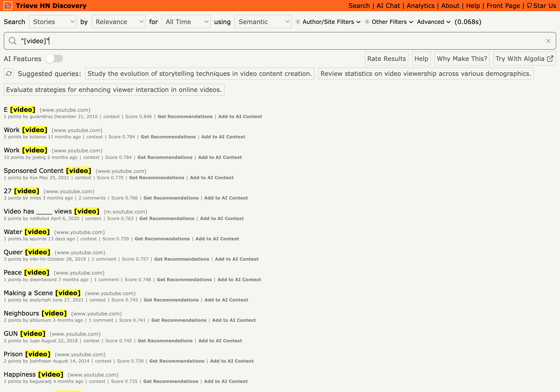Click the Rate Results button
This screenshot has width=560, height=392.
(x=386, y=59)
